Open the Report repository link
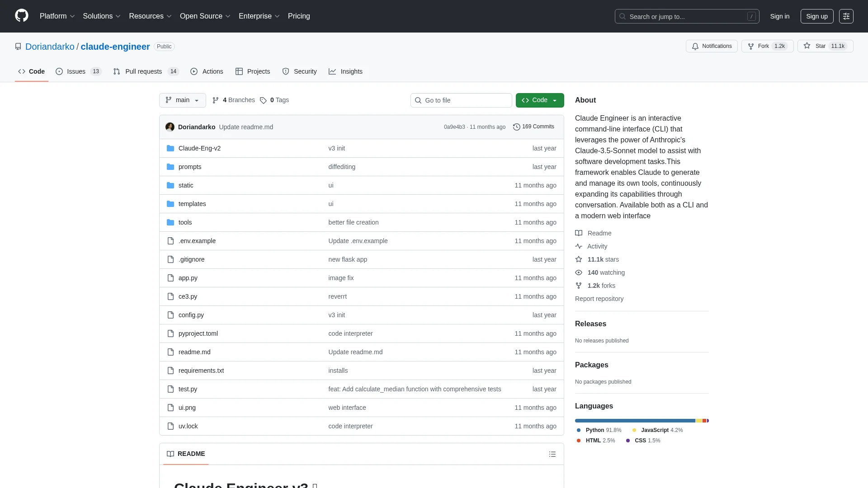Image resolution: width=868 pixels, height=488 pixels. pos(599,299)
